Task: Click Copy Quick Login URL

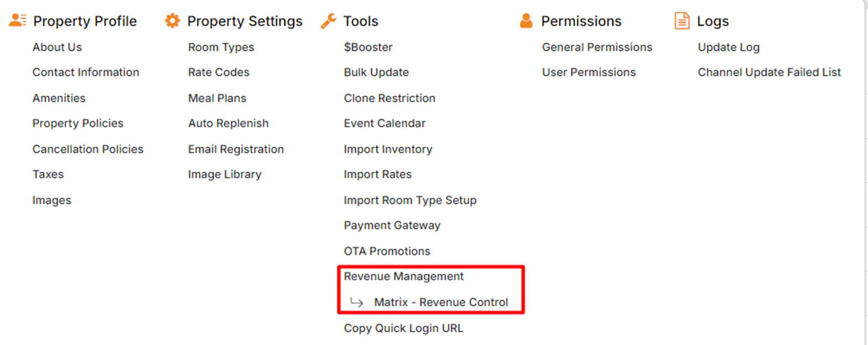Action: [403, 328]
